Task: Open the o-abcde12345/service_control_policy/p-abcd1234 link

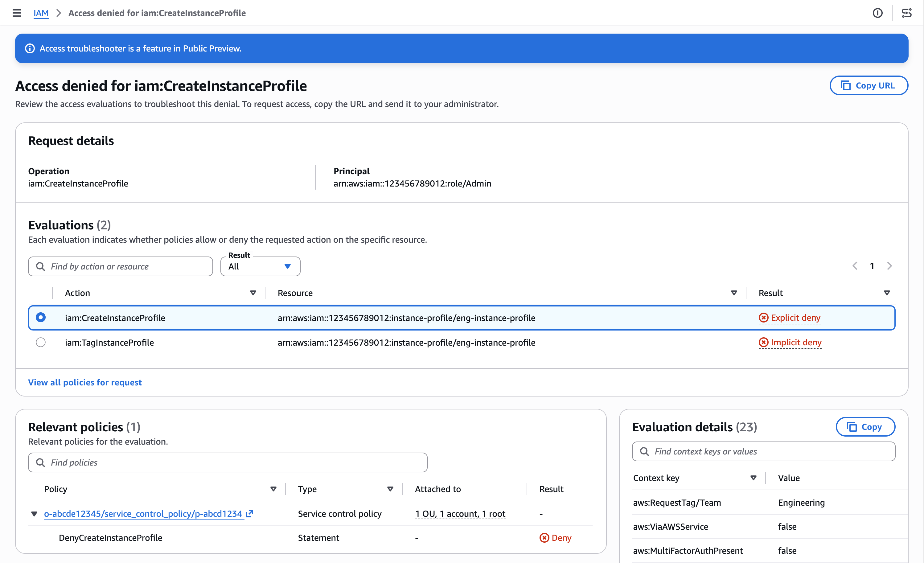Action: [x=143, y=513]
